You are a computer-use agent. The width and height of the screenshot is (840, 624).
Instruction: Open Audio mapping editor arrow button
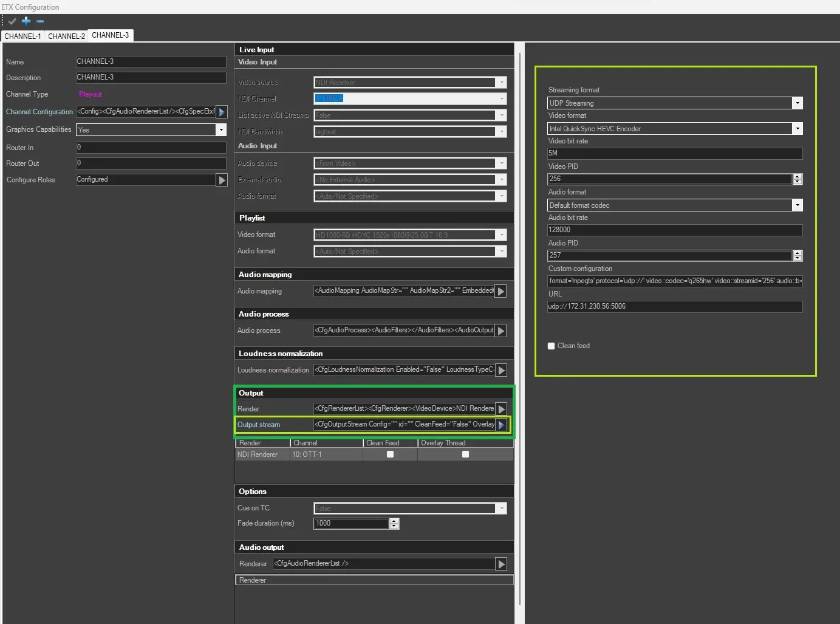coord(501,292)
